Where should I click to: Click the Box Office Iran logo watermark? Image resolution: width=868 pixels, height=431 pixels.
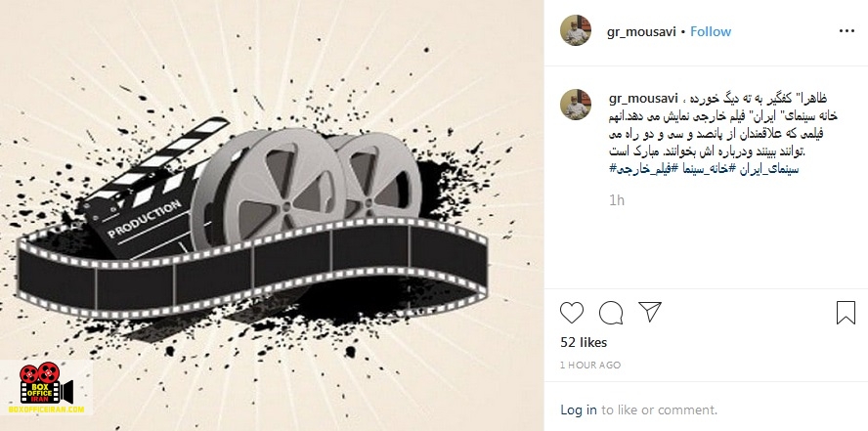tap(47, 388)
